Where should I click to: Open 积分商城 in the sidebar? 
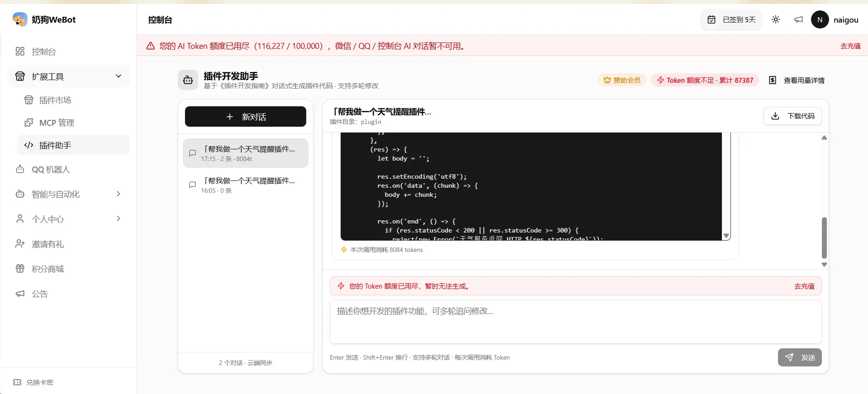69,269
